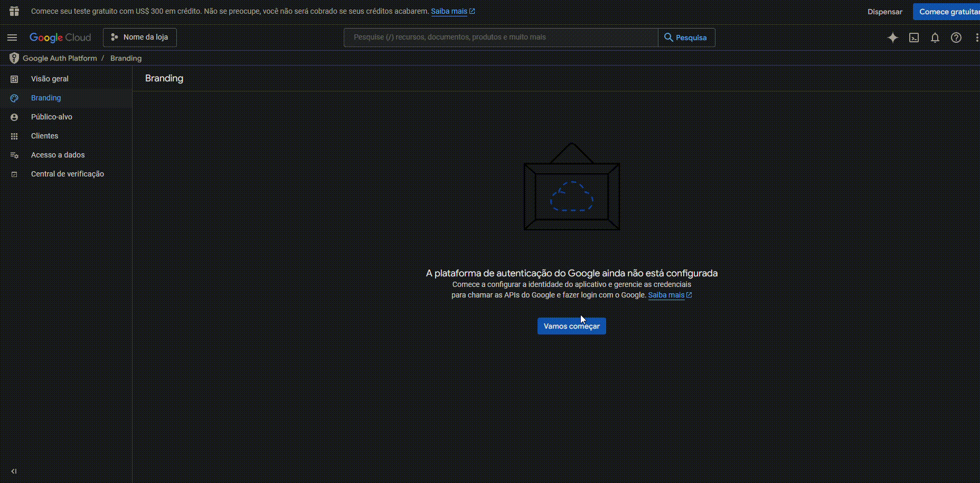
Task: Open the notifications bell
Action: 935,38
